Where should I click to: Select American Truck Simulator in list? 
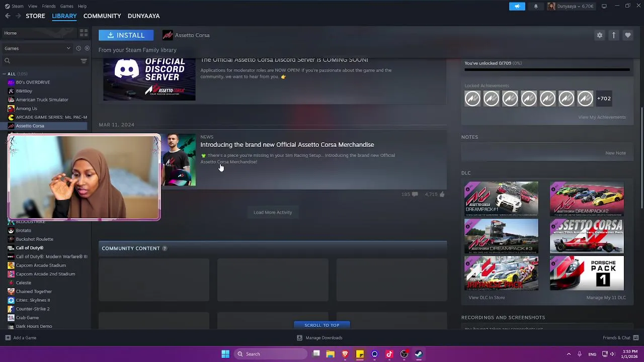pos(42,100)
